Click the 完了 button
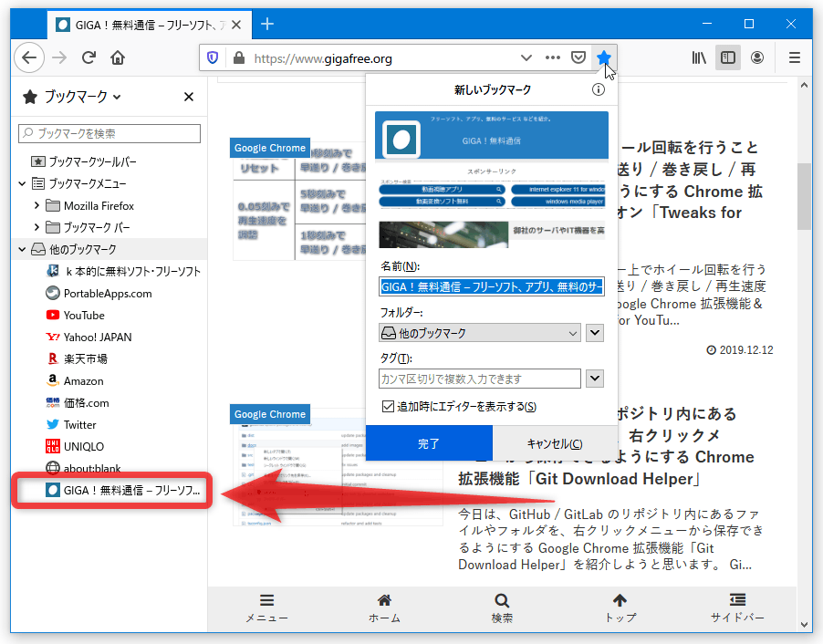This screenshot has width=823, height=644. (x=429, y=444)
